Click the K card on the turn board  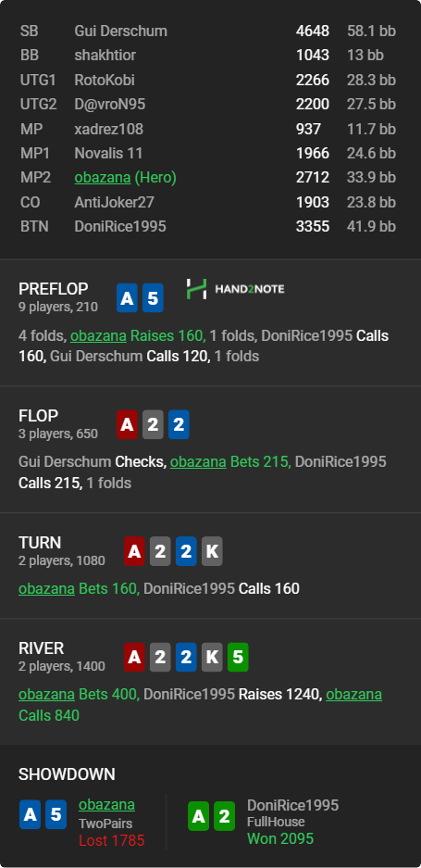click(x=212, y=551)
